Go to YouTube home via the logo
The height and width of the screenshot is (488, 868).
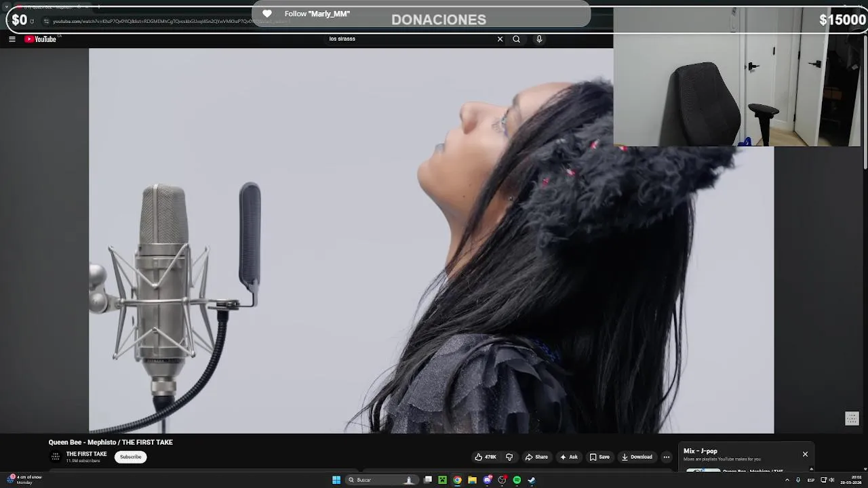coord(41,39)
